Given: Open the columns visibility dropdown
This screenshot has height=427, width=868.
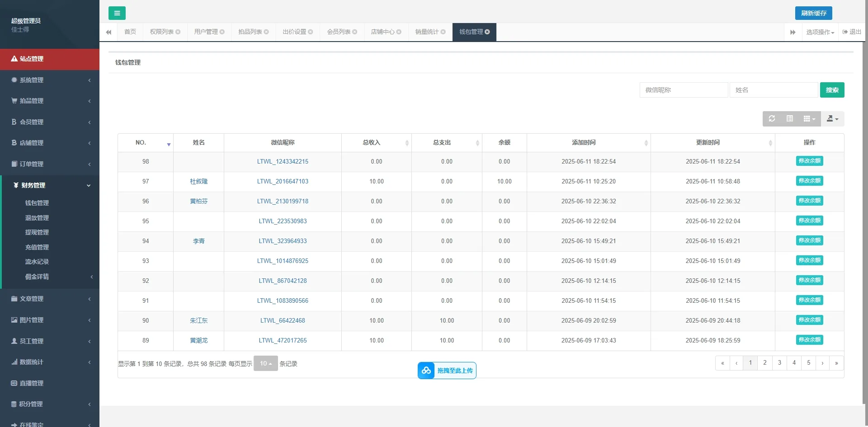Looking at the screenshot, I should (x=809, y=119).
